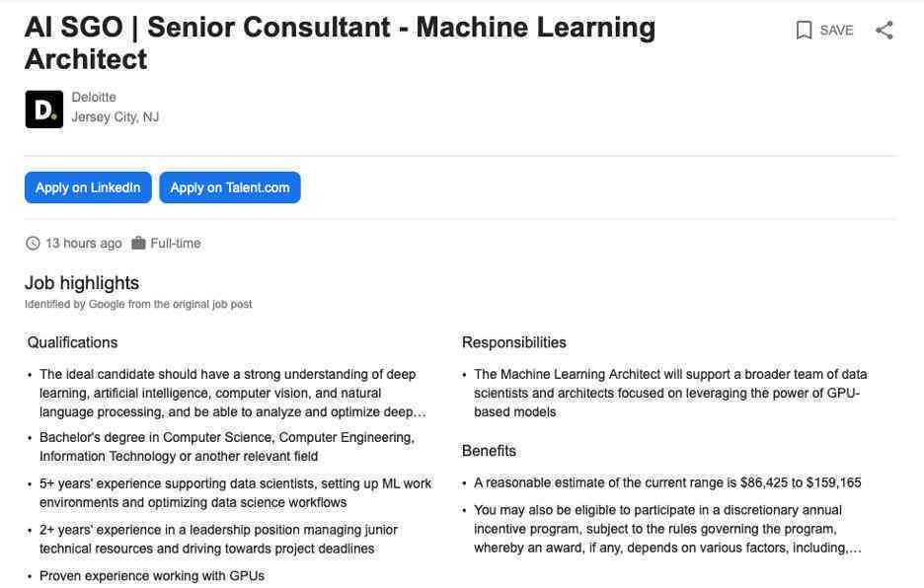Click the Responsibilities section heading
The image size is (924, 588).
[x=514, y=342]
